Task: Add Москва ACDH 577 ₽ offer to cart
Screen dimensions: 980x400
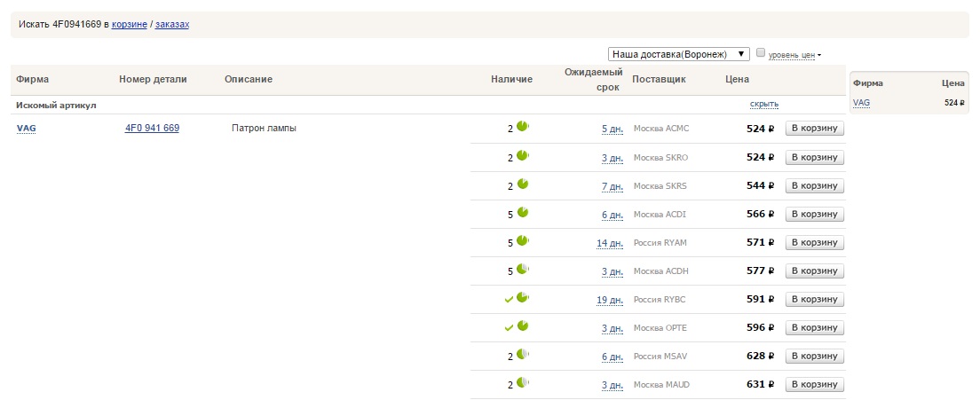Action: click(x=814, y=271)
